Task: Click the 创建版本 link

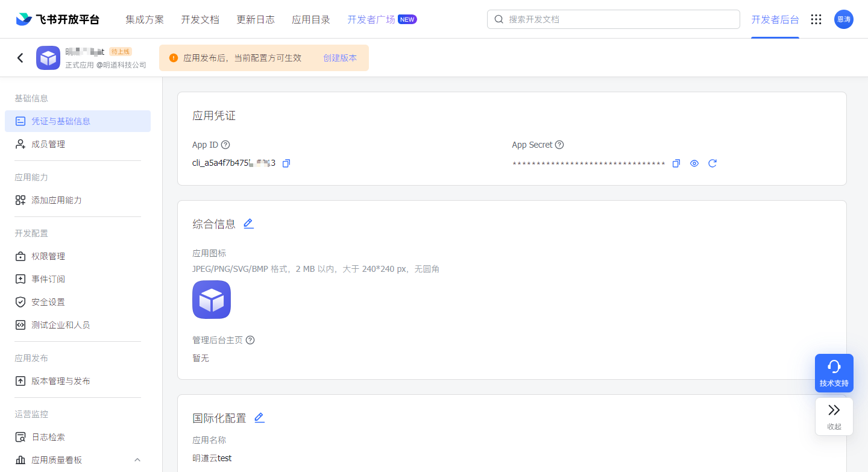Action: [340, 58]
